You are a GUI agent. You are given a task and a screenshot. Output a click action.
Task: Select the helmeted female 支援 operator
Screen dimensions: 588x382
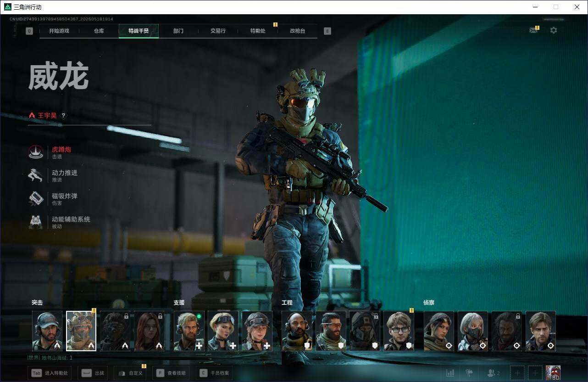pos(257,331)
